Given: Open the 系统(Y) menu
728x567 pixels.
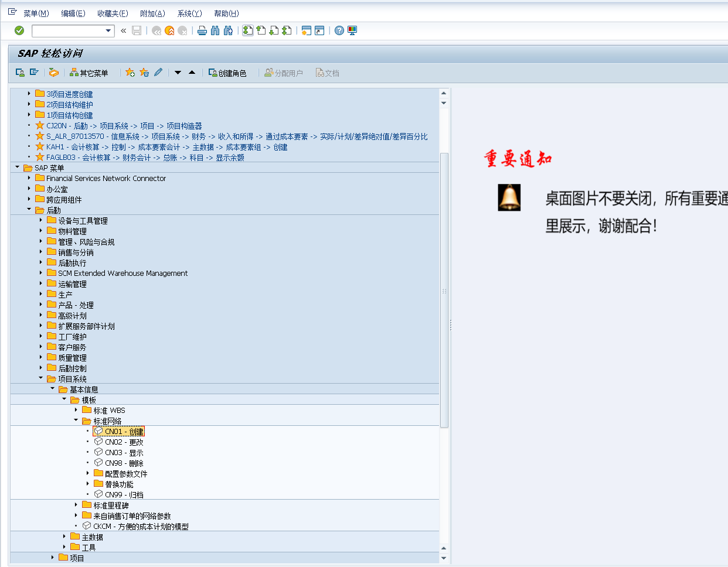Looking at the screenshot, I should (189, 13).
